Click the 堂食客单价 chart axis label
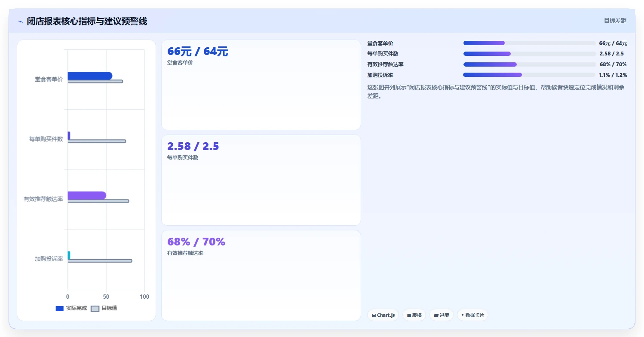This screenshot has width=644, height=337. (49, 79)
